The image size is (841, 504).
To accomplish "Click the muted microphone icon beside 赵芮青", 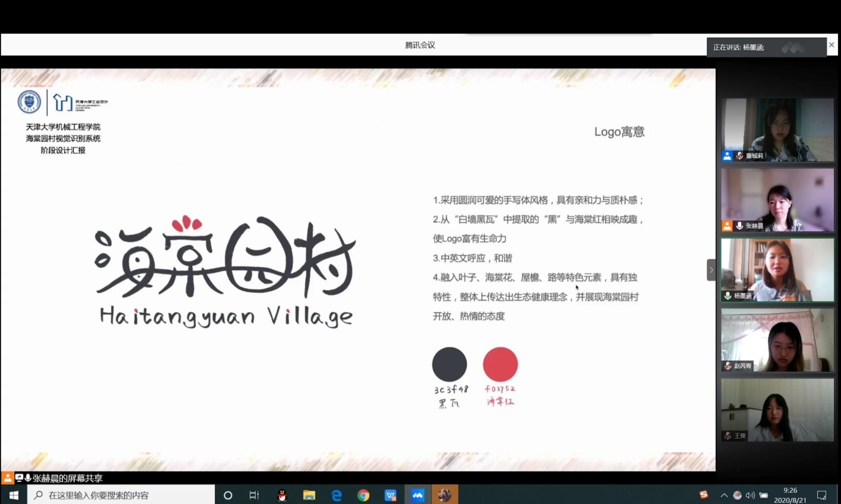I will pyautogui.click(x=728, y=366).
